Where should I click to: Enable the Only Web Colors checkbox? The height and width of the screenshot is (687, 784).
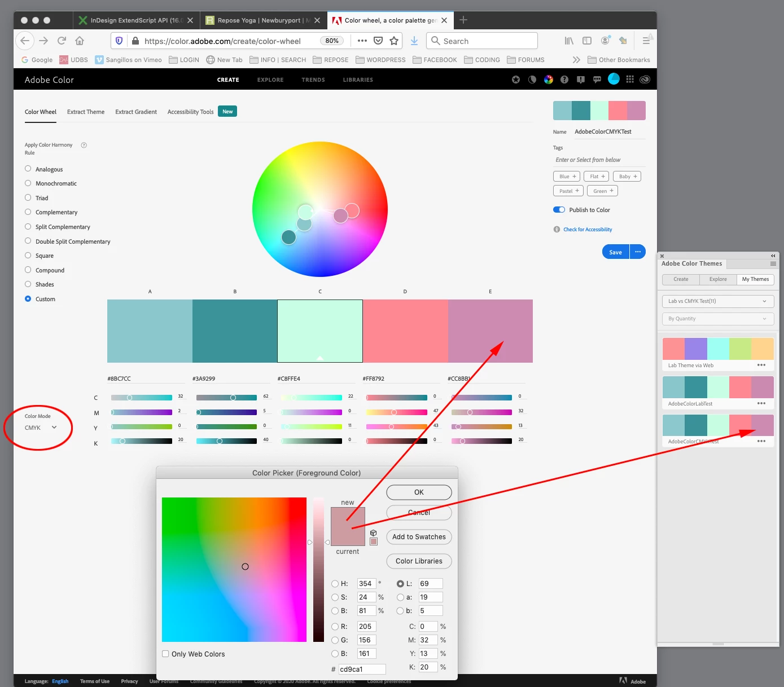pyautogui.click(x=165, y=654)
